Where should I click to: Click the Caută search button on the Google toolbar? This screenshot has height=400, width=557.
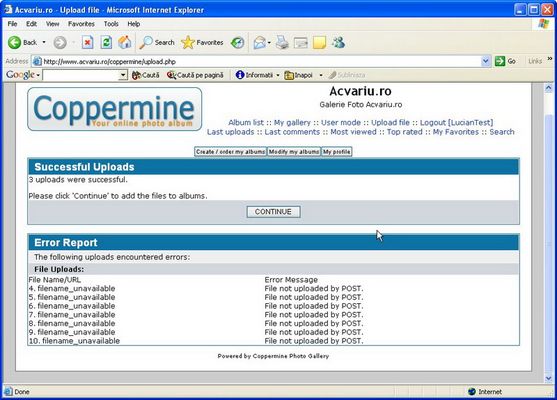click(x=146, y=75)
